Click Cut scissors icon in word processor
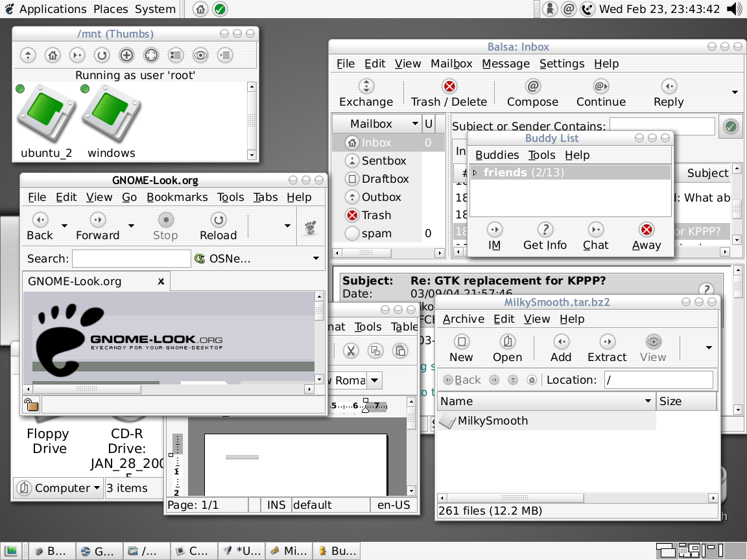This screenshot has width=747, height=560. click(351, 351)
